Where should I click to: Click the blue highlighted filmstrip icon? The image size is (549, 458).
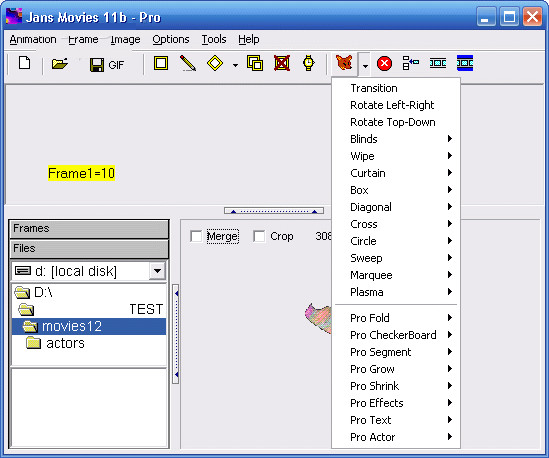[x=465, y=63]
